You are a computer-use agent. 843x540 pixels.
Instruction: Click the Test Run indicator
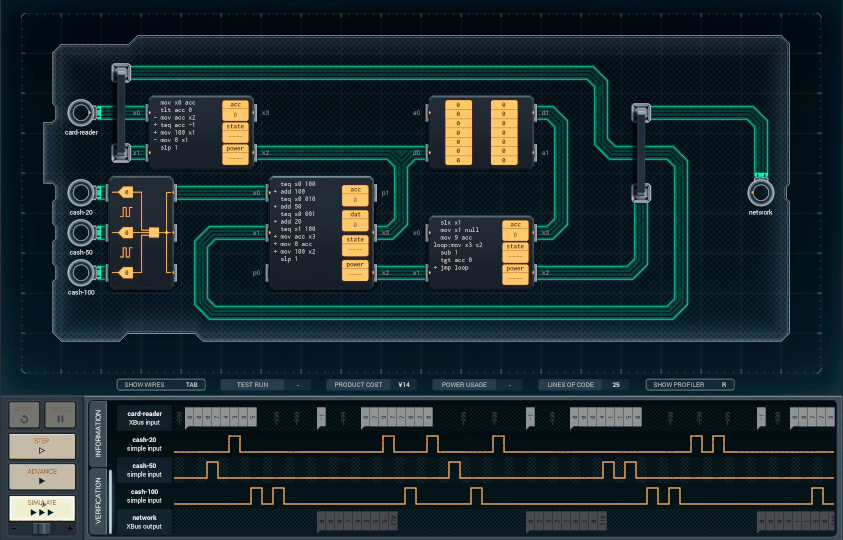pos(266,385)
